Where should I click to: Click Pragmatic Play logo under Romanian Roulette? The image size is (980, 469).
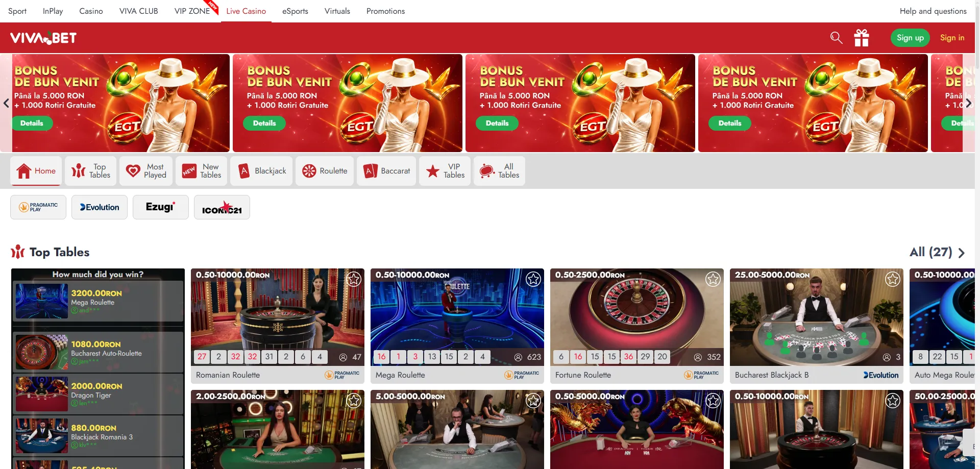tap(342, 375)
